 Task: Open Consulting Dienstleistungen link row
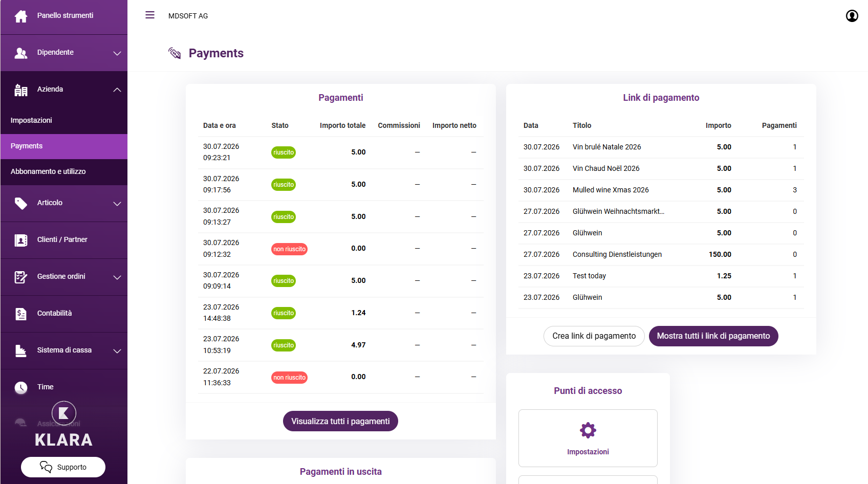coord(661,254)
